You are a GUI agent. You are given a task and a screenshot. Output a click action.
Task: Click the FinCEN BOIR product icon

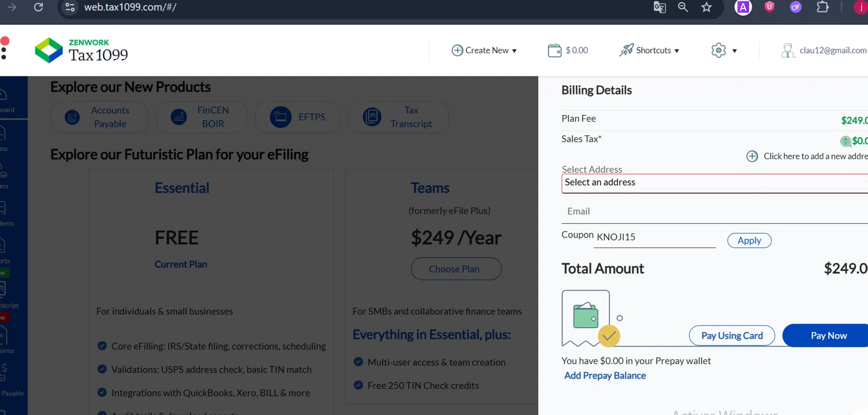pyautogui.click(x=179, y=117)
